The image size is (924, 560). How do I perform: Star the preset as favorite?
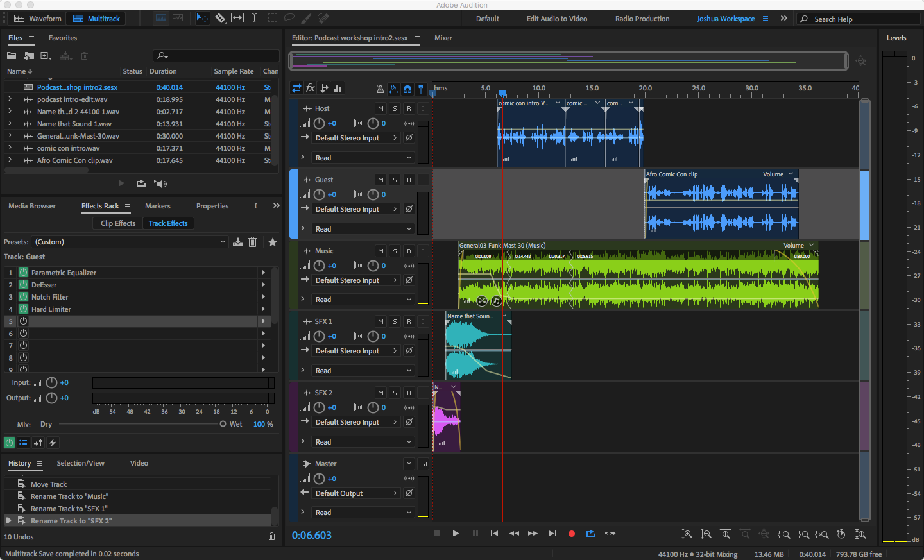click(273, 242)
